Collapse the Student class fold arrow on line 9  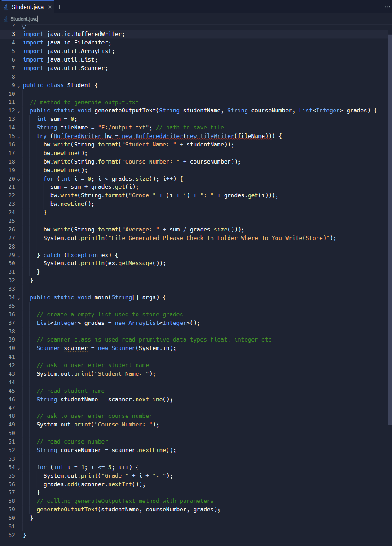click(x=18, y=85)
